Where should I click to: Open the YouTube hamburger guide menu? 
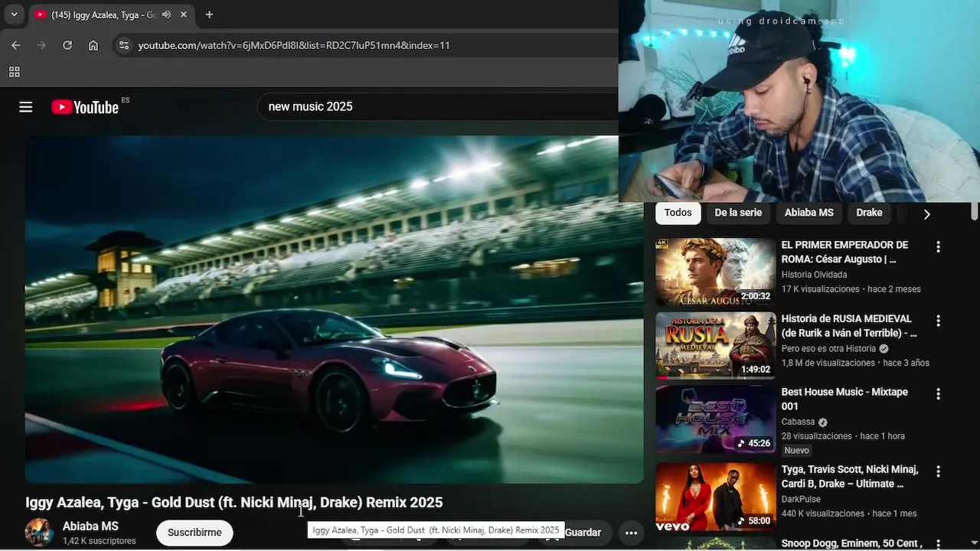coord(26,107)
